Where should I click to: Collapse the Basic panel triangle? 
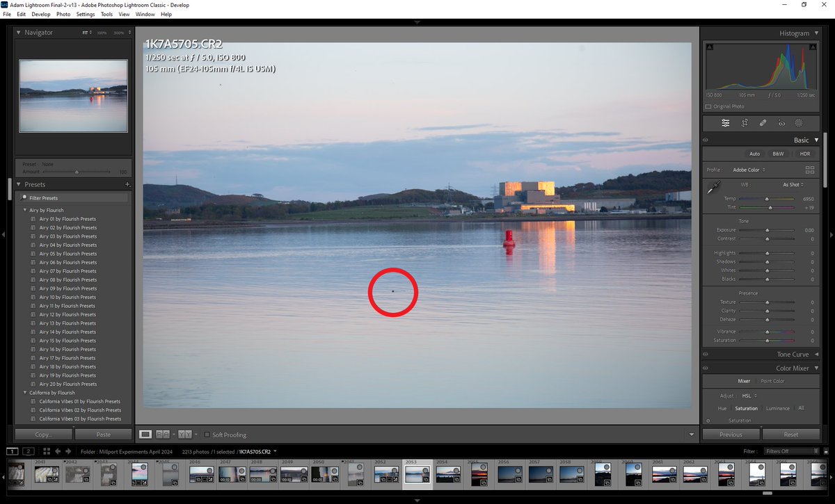coord(817,140)
